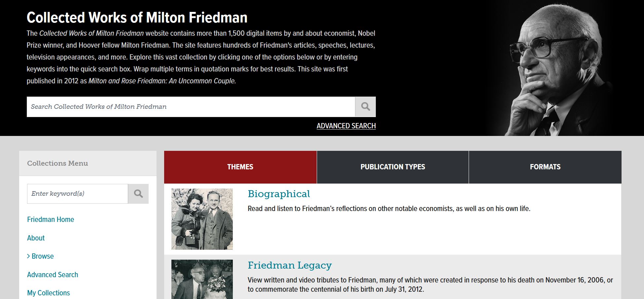Select the Formats tab

[545, 167]
